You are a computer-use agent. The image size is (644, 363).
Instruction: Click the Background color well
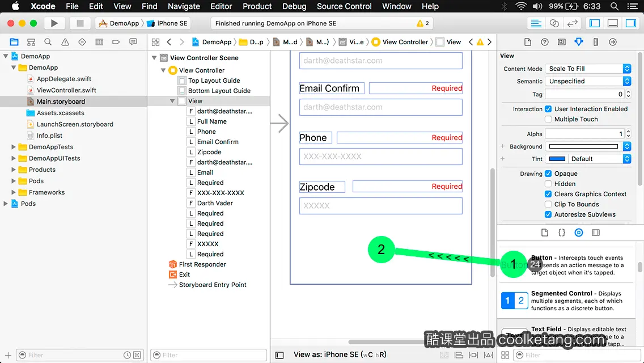pos(584,146)
